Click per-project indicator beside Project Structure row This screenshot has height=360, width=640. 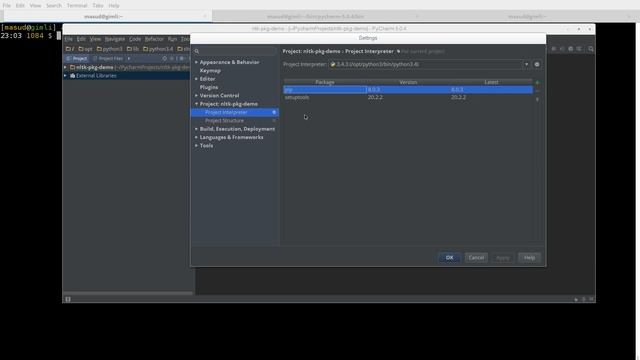[274, 121]
